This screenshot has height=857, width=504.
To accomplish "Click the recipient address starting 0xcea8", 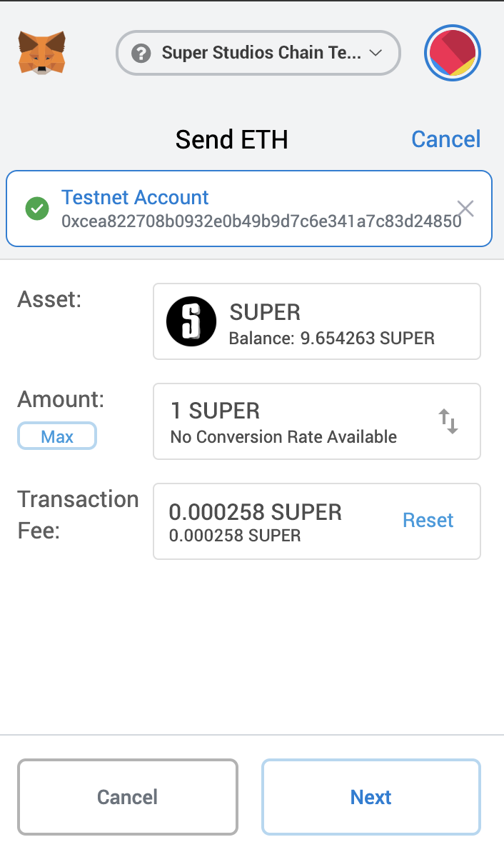I will pyautogui.click(x=261, y=221).
